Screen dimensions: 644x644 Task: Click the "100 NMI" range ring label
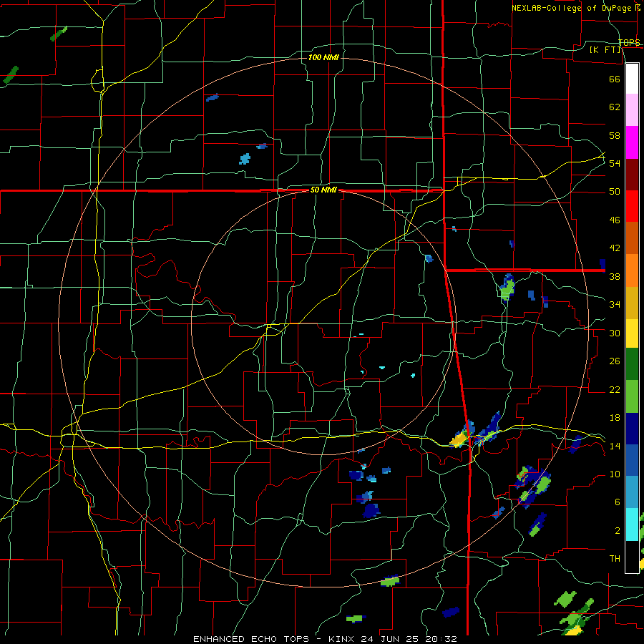[323, 57]
